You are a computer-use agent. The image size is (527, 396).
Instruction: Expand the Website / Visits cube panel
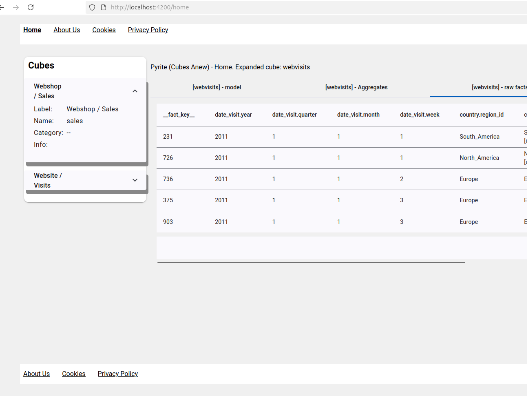(x=135, y=180)
